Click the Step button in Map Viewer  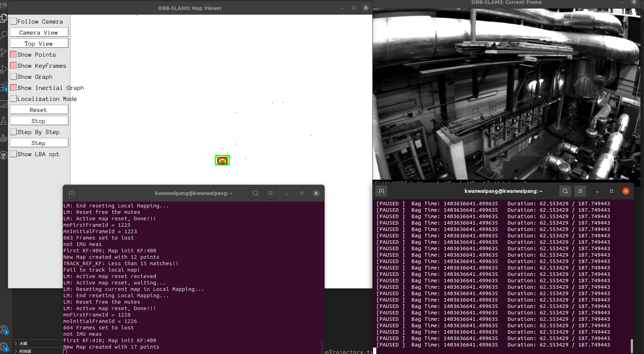click(x=39, y=143)
